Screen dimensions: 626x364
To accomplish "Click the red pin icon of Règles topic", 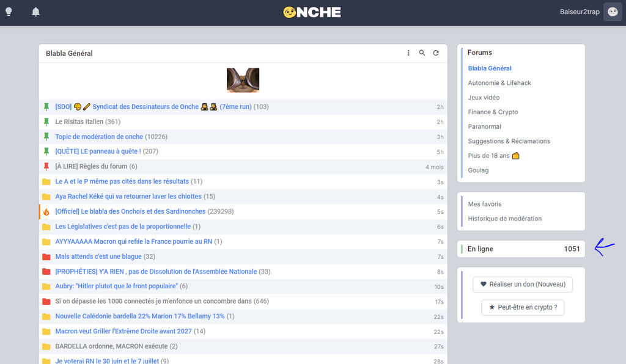I will pos(46,167).
